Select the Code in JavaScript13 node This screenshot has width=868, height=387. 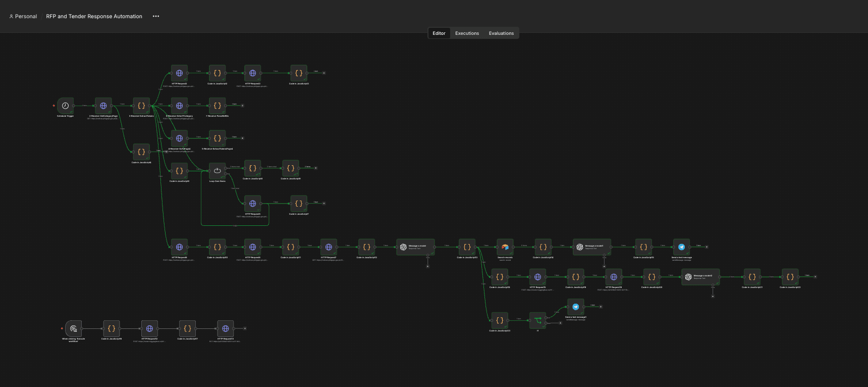pyautogui.click(x=467, y=247)
